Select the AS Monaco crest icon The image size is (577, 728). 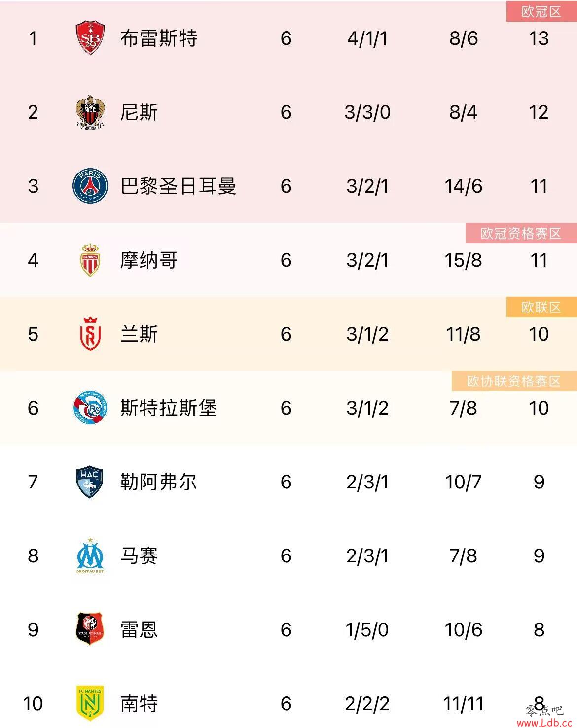[90, 260]
